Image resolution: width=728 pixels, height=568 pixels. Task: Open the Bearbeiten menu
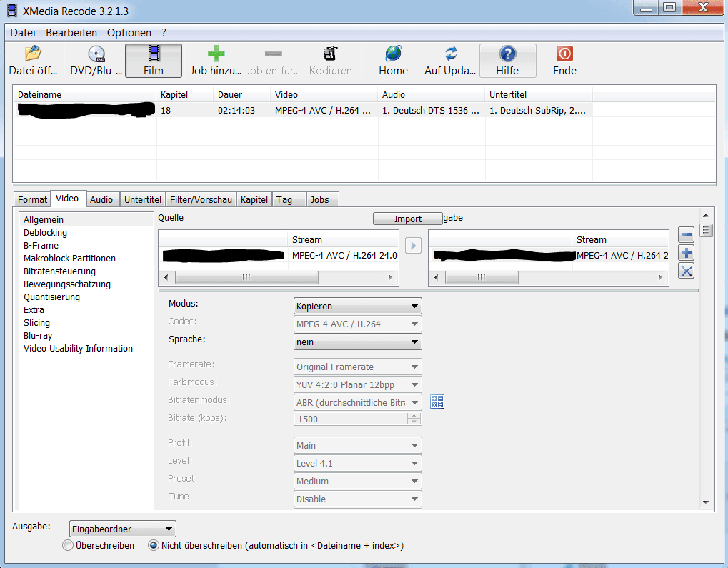[x=71, y=33]
